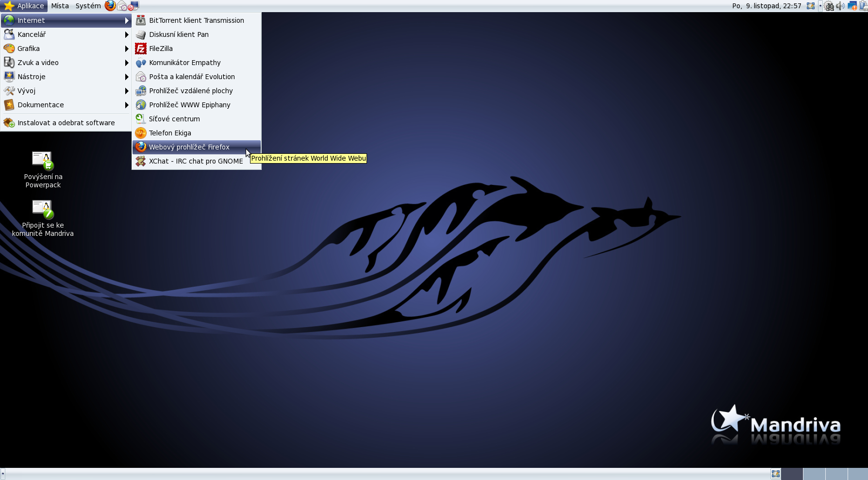This screenshot has height=480, width=868.
Task: Click the Evolution mail and calendar icon
Action: coord(141,77)
